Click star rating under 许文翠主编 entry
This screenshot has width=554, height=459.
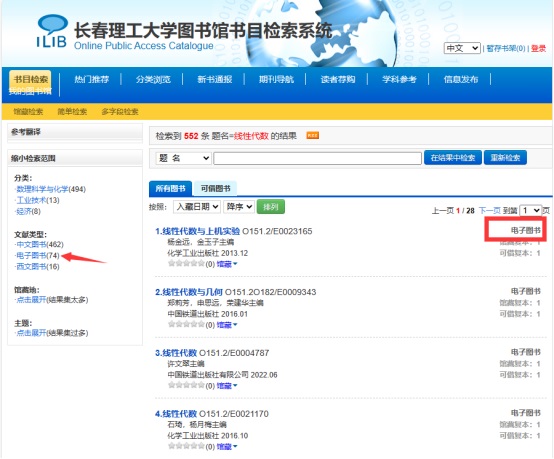[x=186, y=385]
